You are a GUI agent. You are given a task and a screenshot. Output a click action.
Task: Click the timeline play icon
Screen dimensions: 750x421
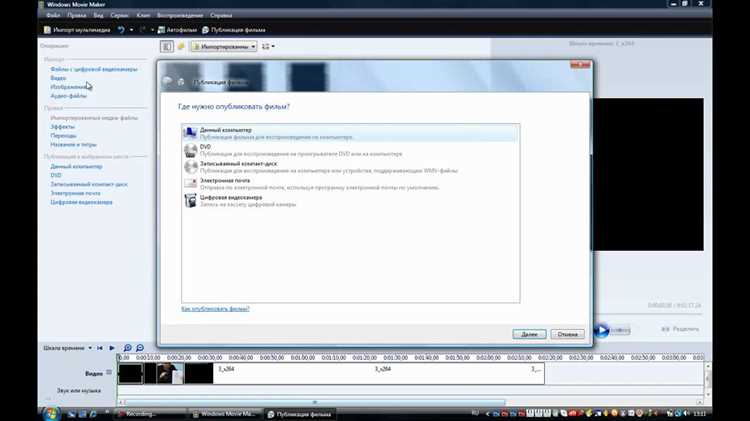112,348
